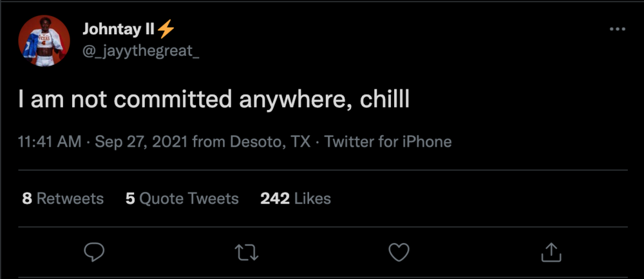Screen dimensions: 644x279
Task: Click the lightning bolt emoji beside Johntay II
Action: pos(166,30)
